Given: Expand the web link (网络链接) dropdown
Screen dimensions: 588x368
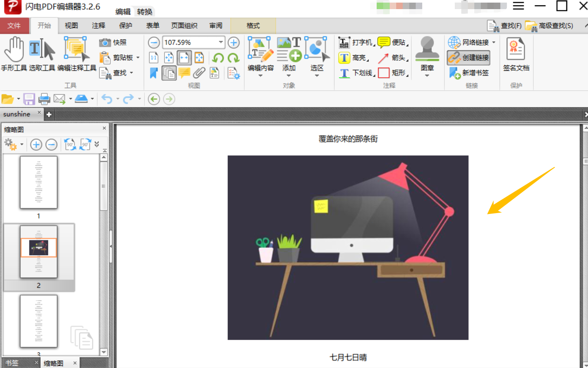Looking at the screenshot, I should (x=494, y=43).
